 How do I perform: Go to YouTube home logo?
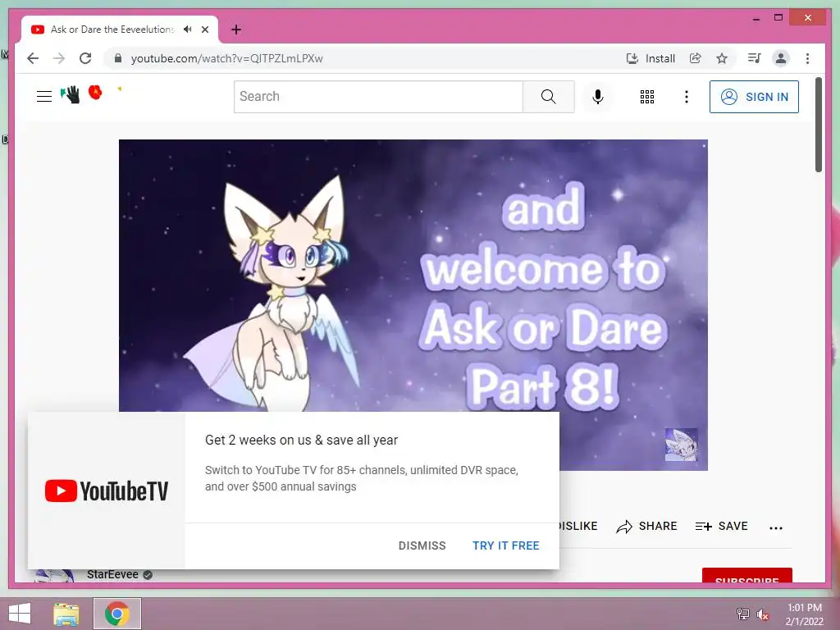[92, 94]
